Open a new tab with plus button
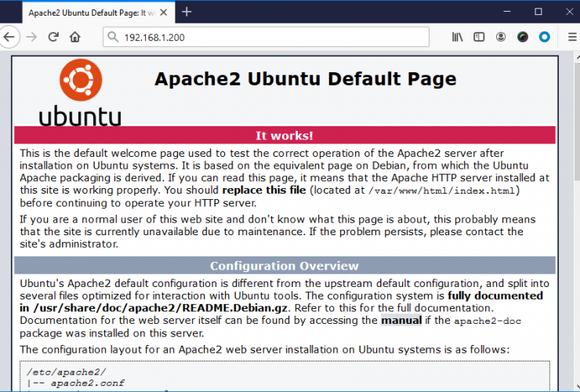The width and height of the screenshot is (580, 392). tap(187, 12)
